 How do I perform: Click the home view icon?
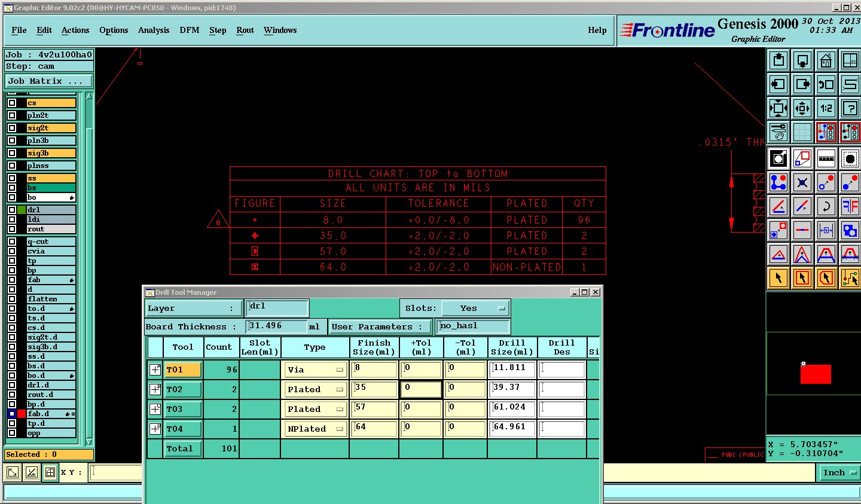826,60
